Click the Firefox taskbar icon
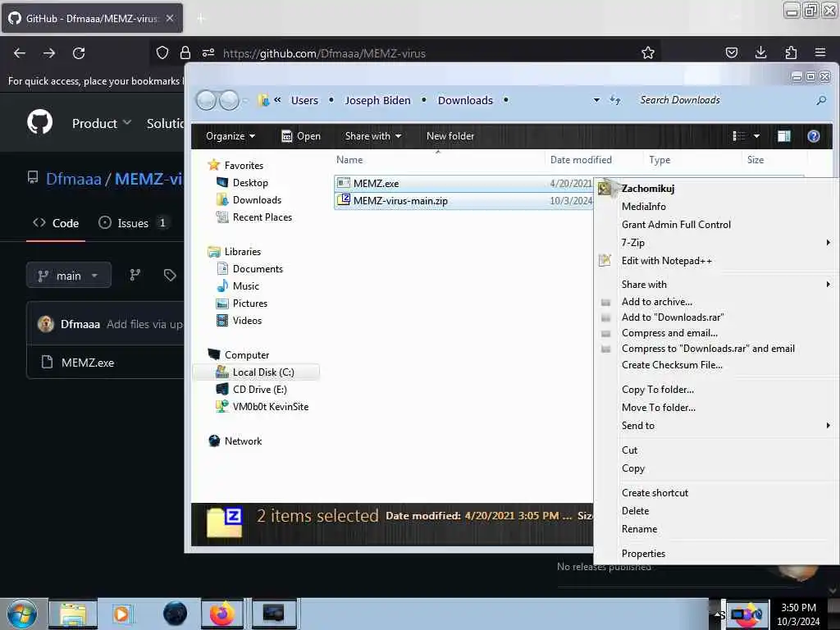Image resolution: width=840 pixels, height=630 pixels. coord(221,614)
